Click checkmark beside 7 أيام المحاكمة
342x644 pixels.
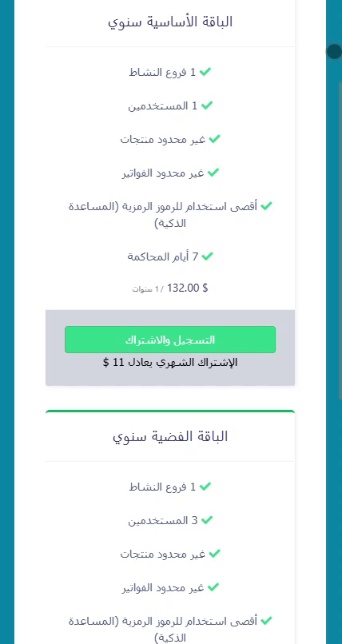pos(207,256)
